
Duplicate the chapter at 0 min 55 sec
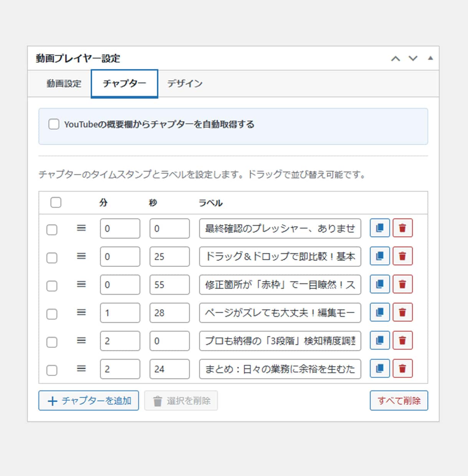point(380,284)
